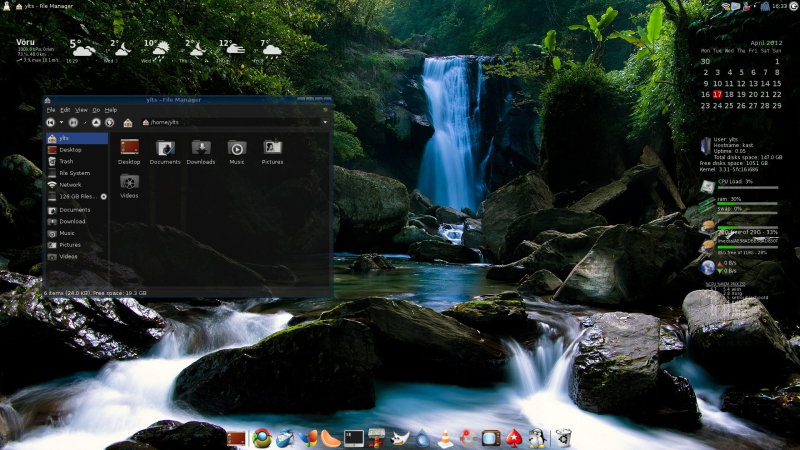The width and height of the screenshot is (800, 450).
Task: Eject the 126 GB volume
Action: [x=104, y=196]
